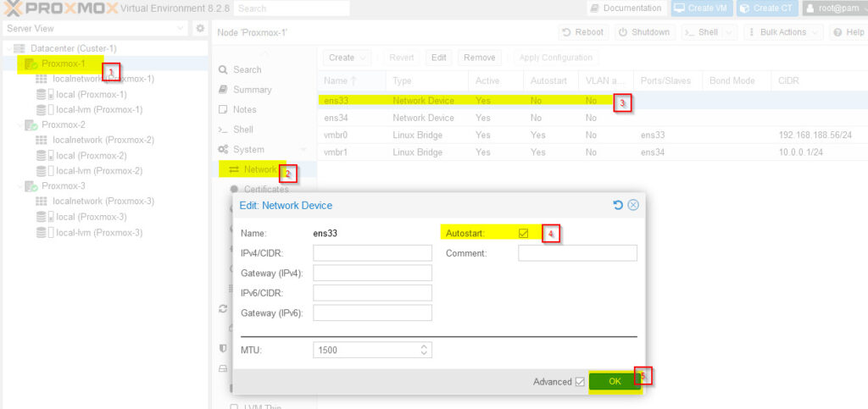Click the Edit button in network toolbar

439,58
